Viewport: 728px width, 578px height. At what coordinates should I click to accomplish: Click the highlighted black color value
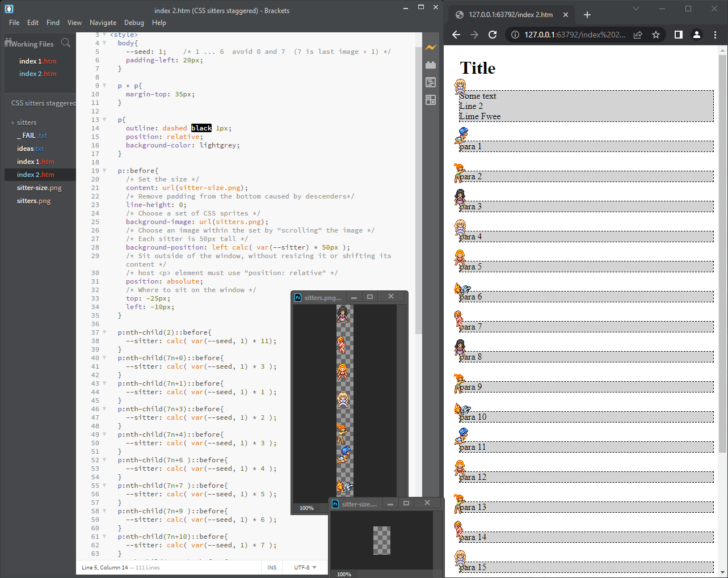201,128
